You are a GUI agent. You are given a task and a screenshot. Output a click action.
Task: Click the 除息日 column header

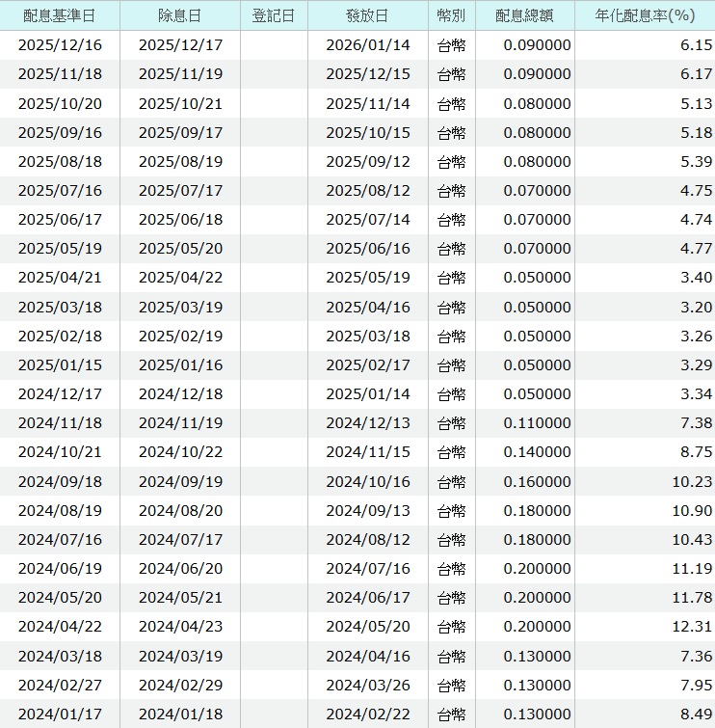(179, 15)
